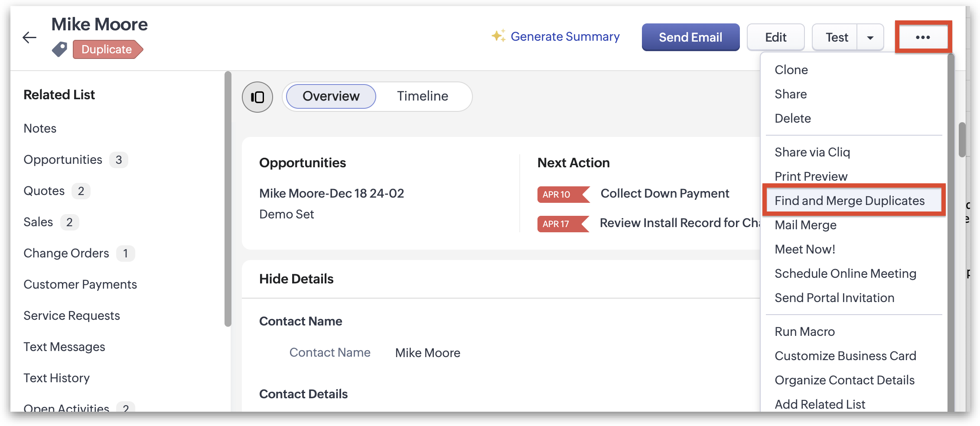Toggle the related list sidebar panel icon
980x426 pixels.
(257, 97)
